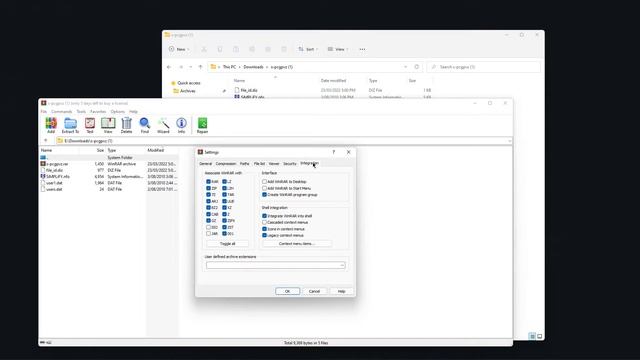Switch to large thumbnails view icon in File Explorer
Viewport: 640px width, 360px height.
point(540,336)
